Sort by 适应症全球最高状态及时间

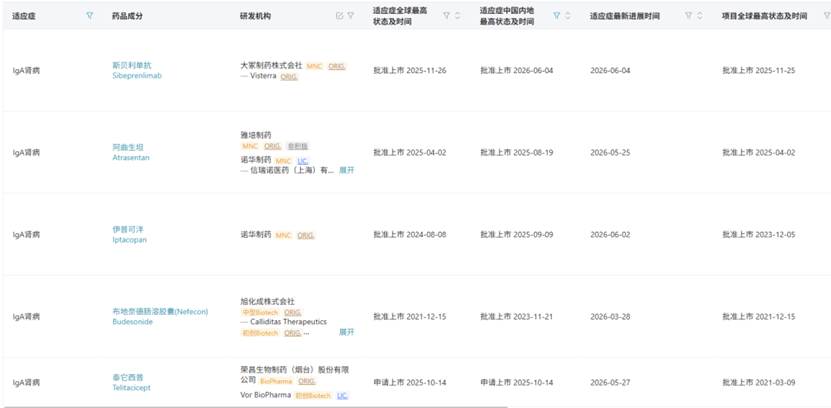(457, 16)
